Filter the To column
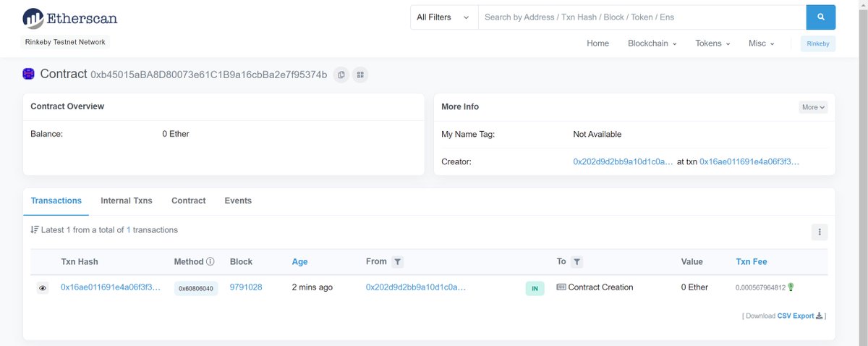 [576, 262]
